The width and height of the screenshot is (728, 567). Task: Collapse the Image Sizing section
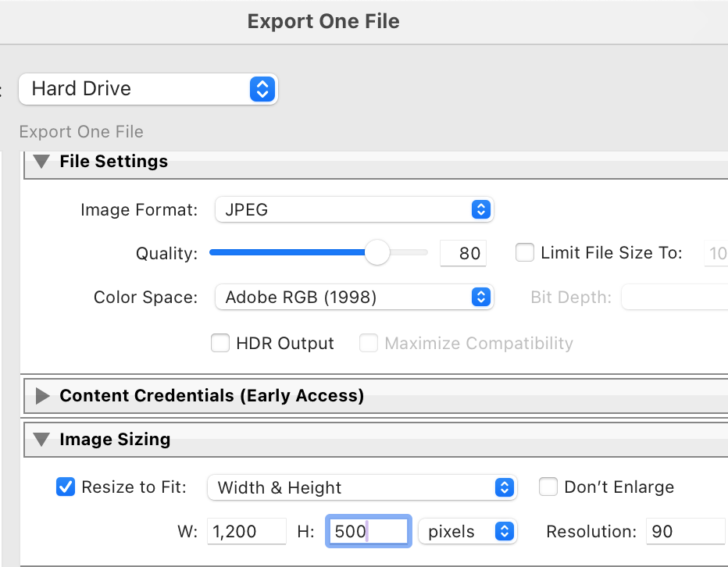[42, 440]
